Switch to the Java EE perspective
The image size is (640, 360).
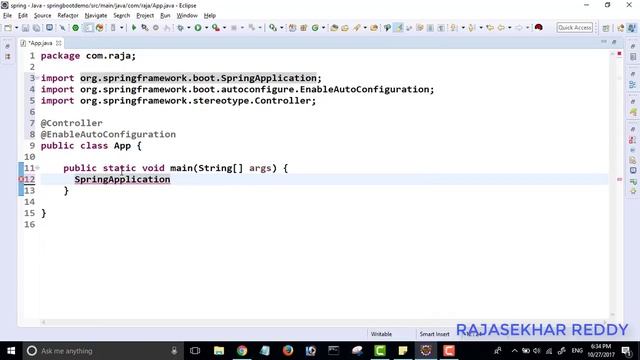click(x=621, y=28)
